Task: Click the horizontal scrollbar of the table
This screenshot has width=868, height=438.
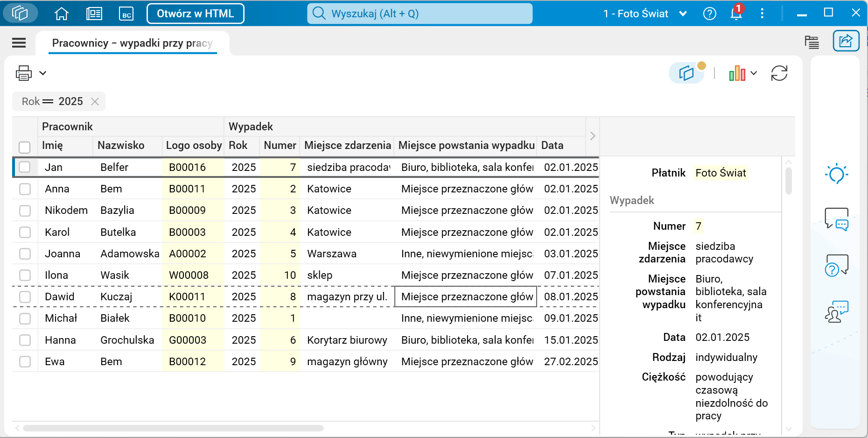Action: (173, 428)
